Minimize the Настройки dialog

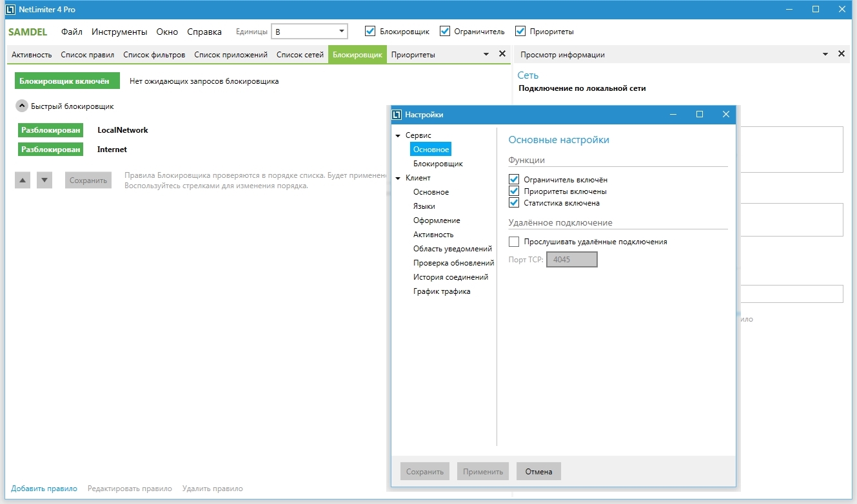(x=673, y=114)
